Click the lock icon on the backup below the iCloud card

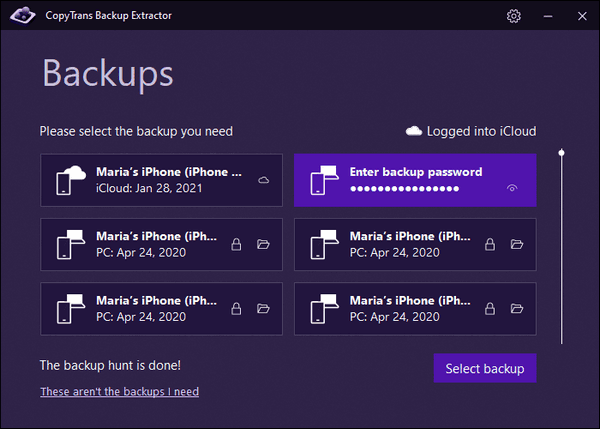click(236, 244)
